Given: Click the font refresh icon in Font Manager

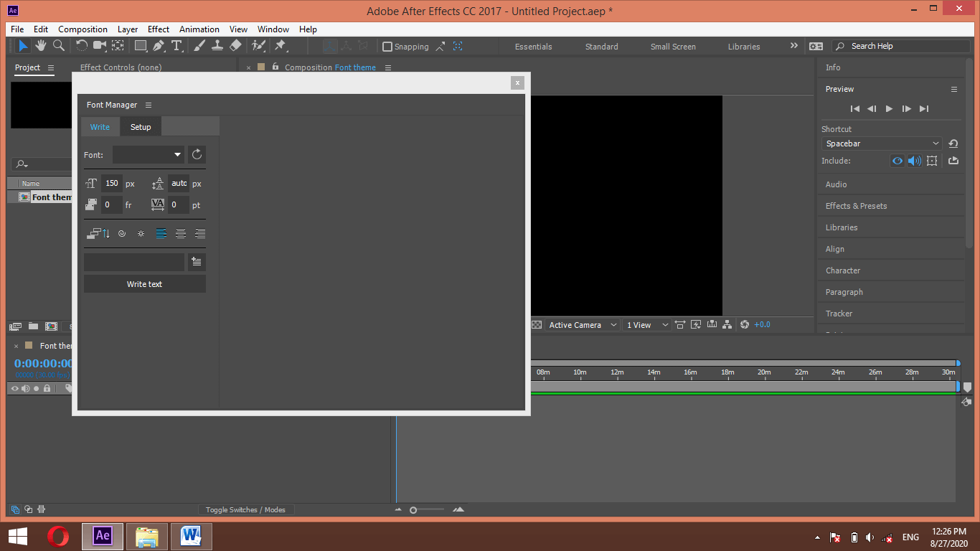Looking at the screenshot, I should pos(197,154).
